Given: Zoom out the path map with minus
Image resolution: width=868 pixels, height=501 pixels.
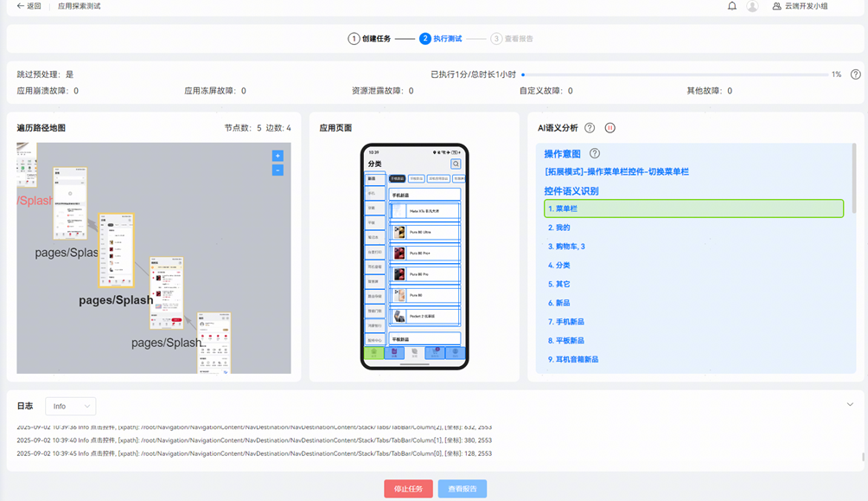Looking at the screenshot, I should 278,170.
